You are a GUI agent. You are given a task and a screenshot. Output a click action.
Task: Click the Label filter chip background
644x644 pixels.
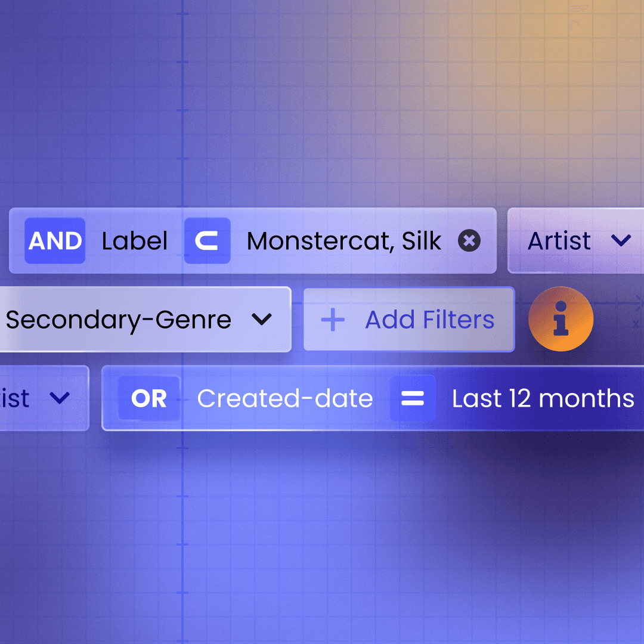(x=253, y=241)
